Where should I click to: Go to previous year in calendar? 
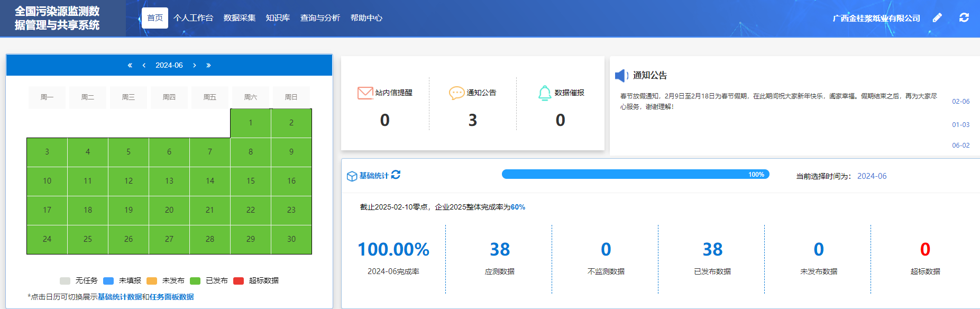(x=130, y=66)
